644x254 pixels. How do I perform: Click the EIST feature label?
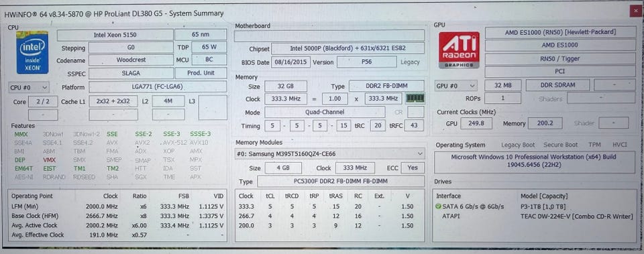pyautogui.click(x=49, y=168)
